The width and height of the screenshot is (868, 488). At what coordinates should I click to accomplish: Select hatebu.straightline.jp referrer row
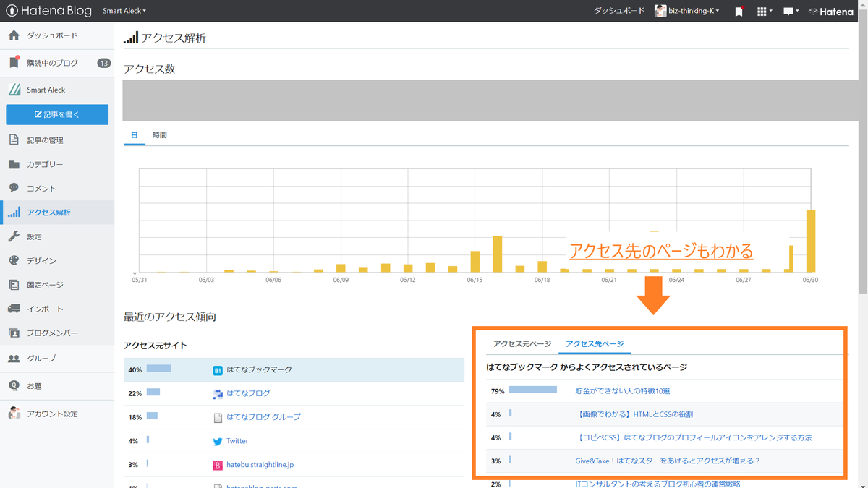point(294,465)
